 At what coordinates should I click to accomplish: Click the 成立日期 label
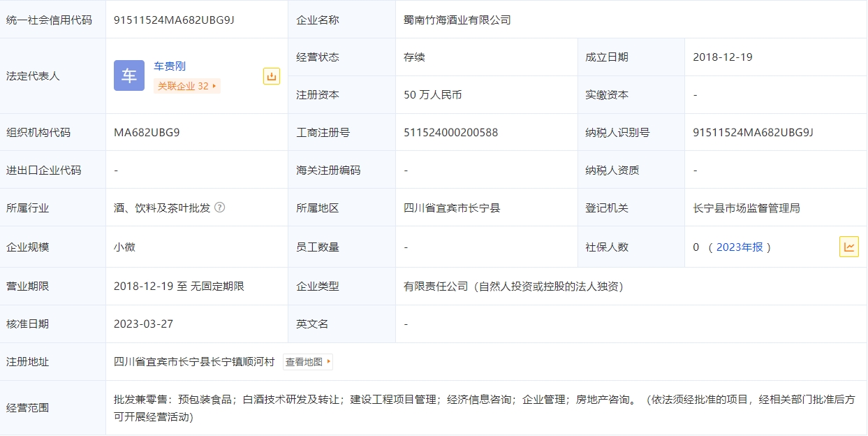(x=607, y=57)
